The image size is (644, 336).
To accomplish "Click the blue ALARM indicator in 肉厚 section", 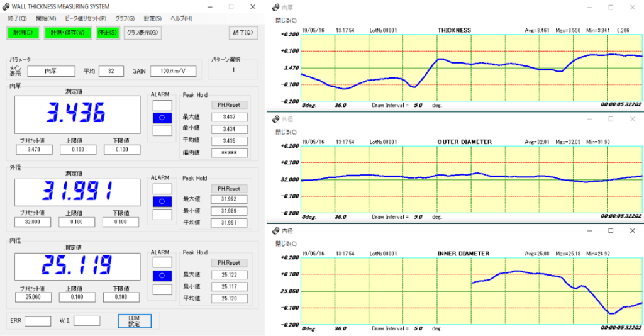I will click(162, 118).
